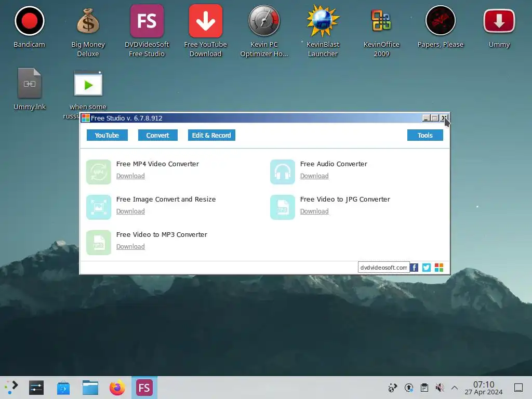The width and height of the screenshot is (532, 399).
Task: Open Free YouTube Download desktop icon
Action: (205, 21)
